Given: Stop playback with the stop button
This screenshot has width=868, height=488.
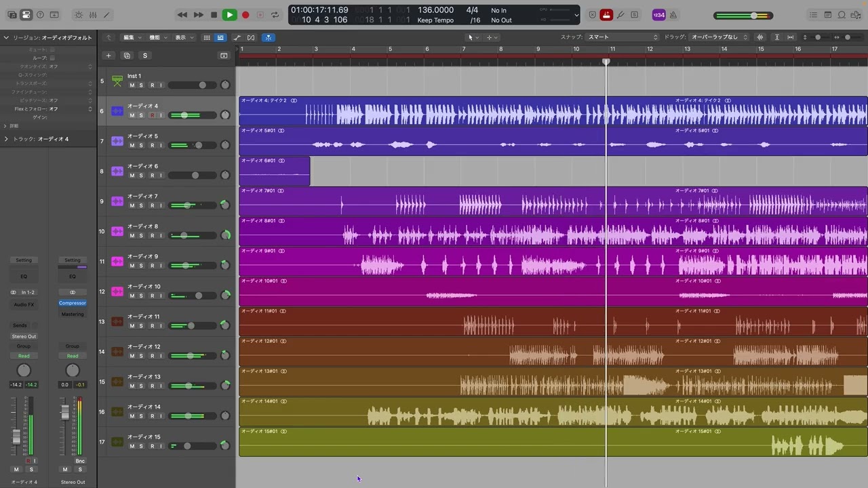Looking at the screenshot, I should pyautogui.click(x=214, y=15).
